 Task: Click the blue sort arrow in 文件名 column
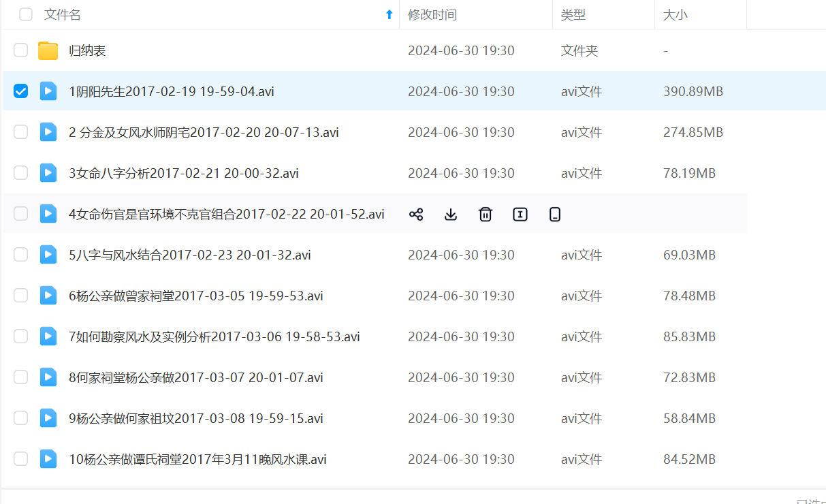(x=389, y=14)
